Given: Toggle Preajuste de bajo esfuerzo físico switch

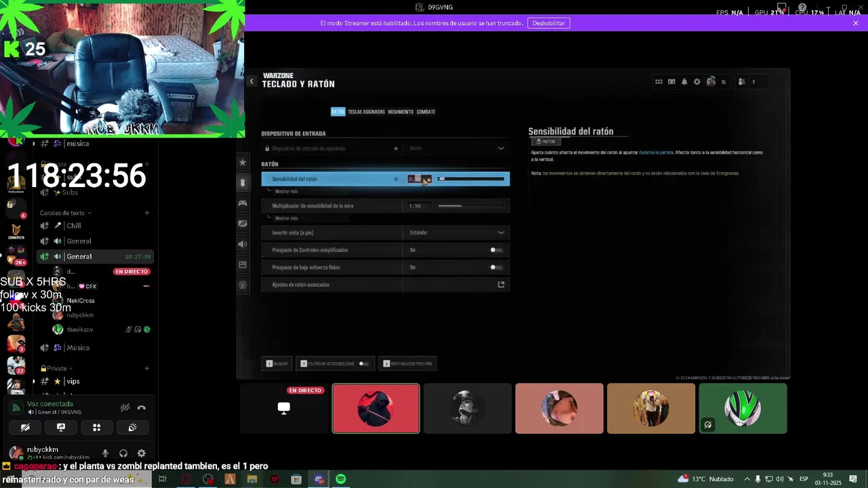Looking at the screenshot, I should tap(496, 267).
